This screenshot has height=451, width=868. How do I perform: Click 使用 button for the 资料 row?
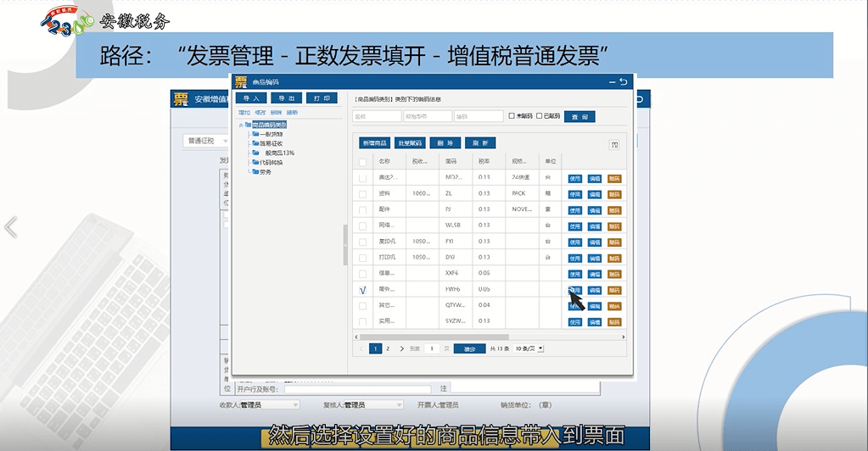pos(575,194)
